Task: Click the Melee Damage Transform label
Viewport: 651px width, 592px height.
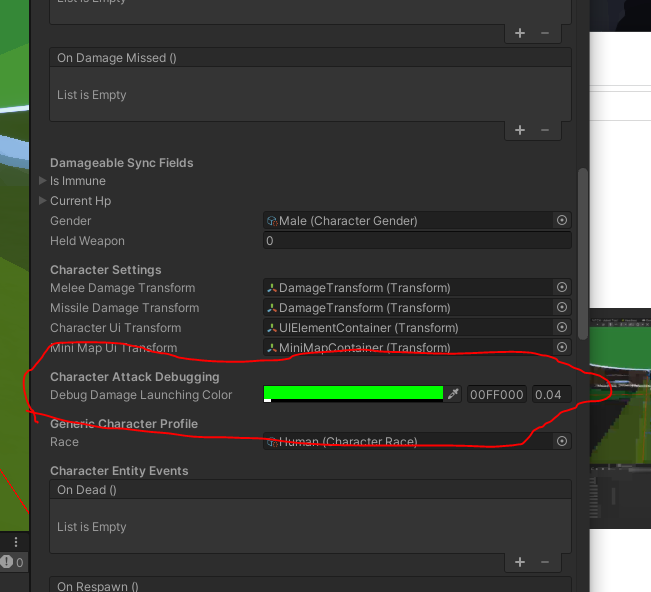Action: [122, 288]
